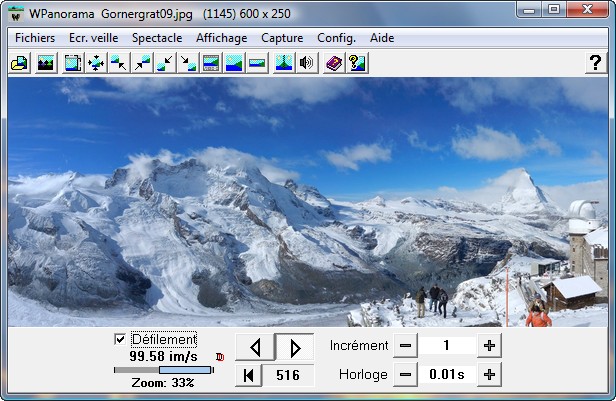The image size is (616, 401).
Task: Maximize the WPanorama window
Action: (554, 10)
